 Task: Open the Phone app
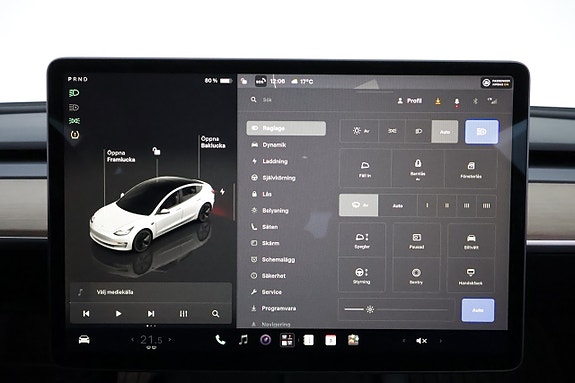point(220,340)
